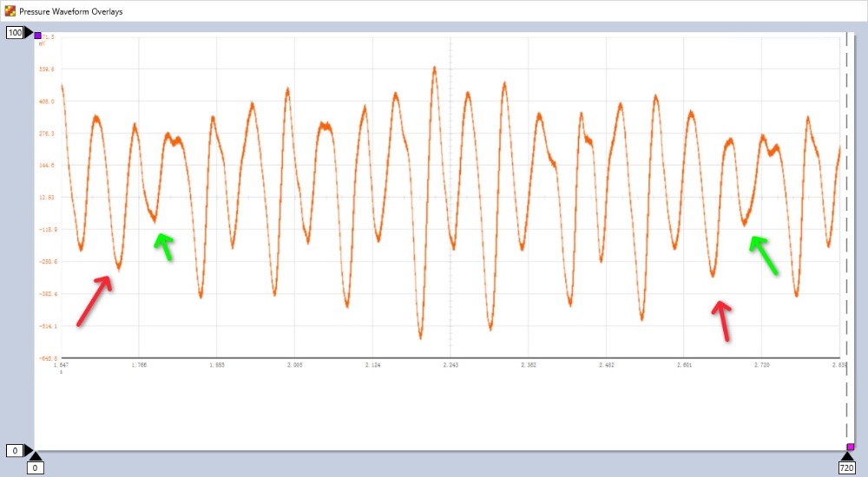Click the 0 value box below the chart
Image resolution: width=868 pixels, height=477 pixels.
[x=35, y=468]
